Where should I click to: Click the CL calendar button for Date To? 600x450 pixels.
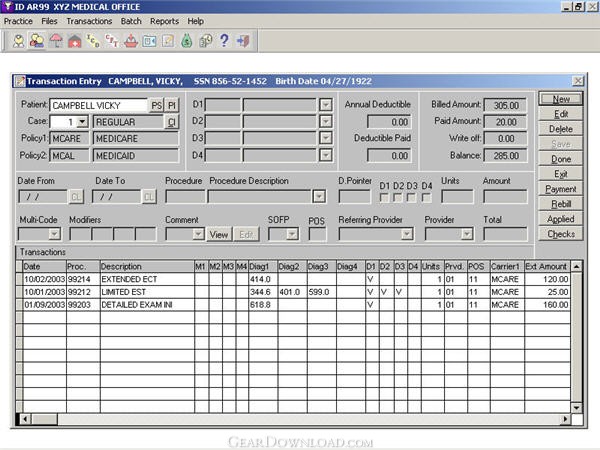pyautogui.click(x=149, y=197)
